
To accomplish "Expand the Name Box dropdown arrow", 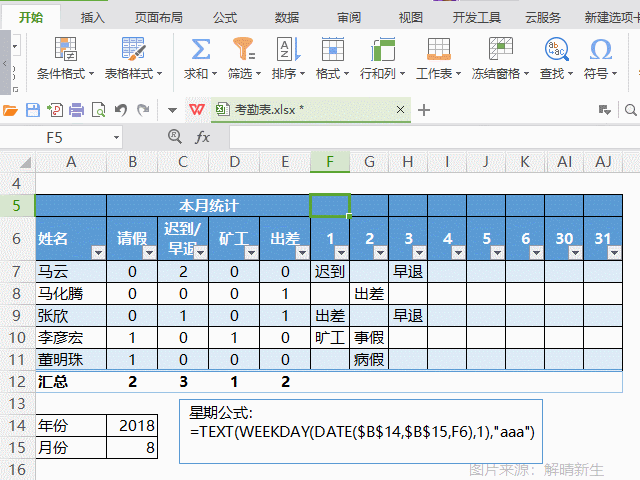I will coord(117,138).
